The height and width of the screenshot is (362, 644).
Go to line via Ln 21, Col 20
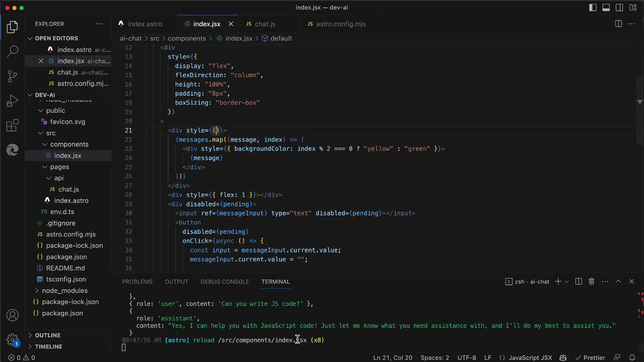point(393,358)
